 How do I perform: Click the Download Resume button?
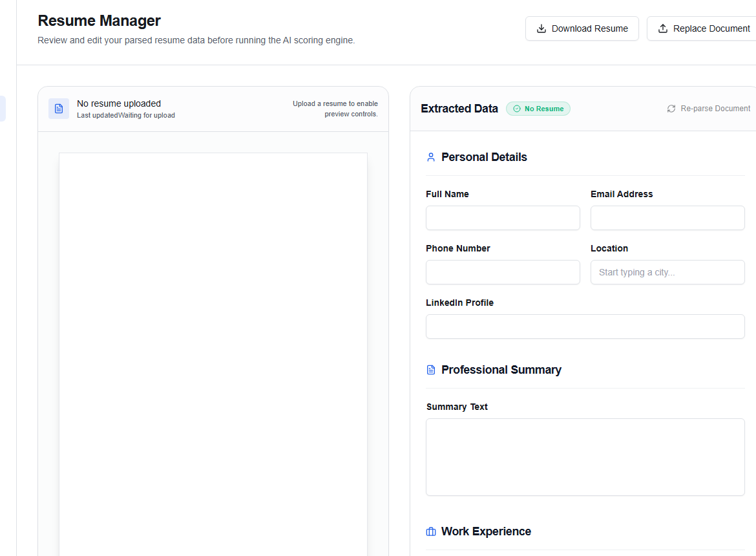(x=582, y=28)
